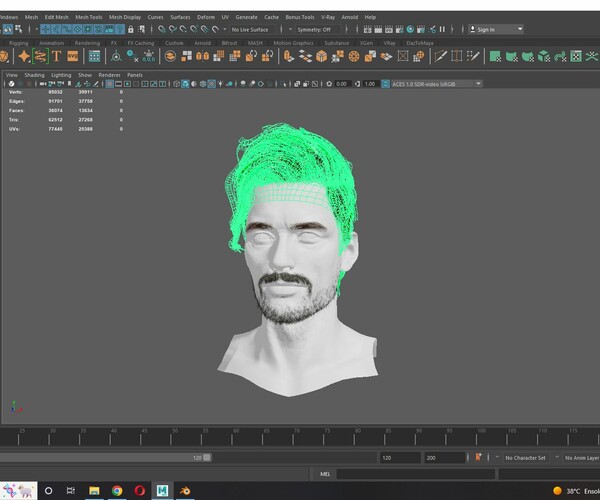The width and height of the screenshot is (600, 500).
Task: Expand the arrow after the magnet snap icons
Action: pyautogui.click(x=225, y=29)
